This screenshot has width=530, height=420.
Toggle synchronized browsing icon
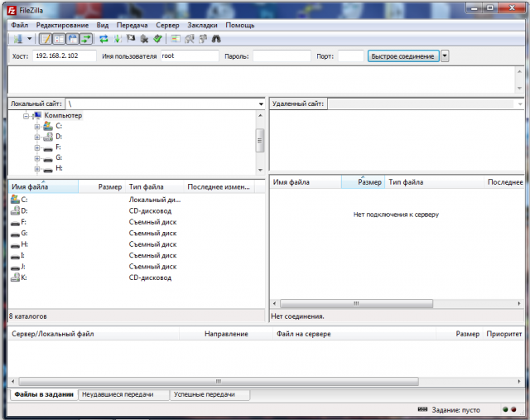click(203, 39)
